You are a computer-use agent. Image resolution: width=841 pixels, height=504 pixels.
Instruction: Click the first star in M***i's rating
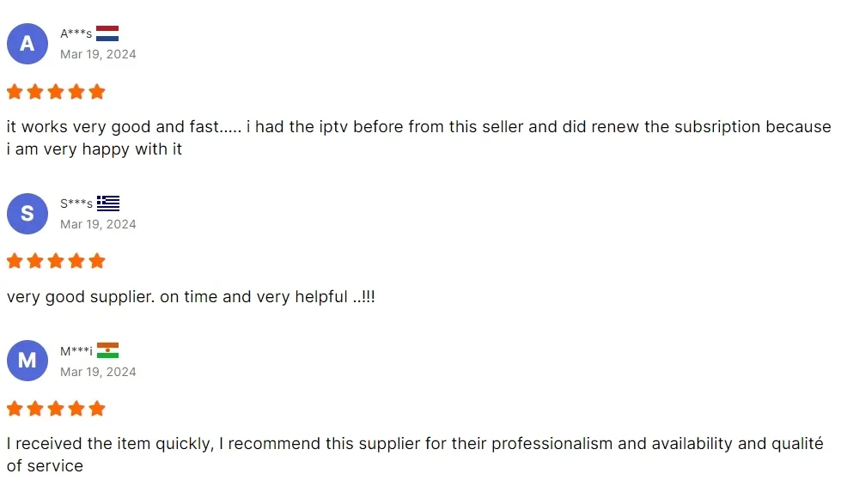(15, 409)
